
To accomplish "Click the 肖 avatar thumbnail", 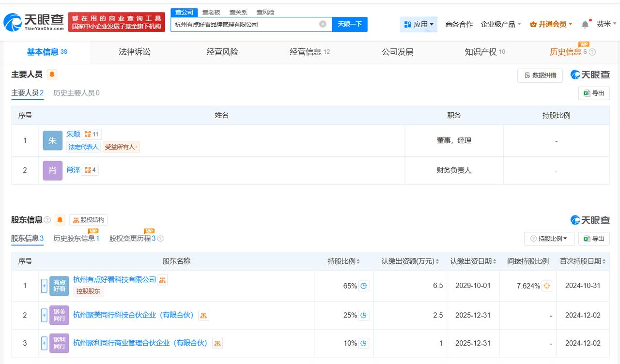I will 53,170.
